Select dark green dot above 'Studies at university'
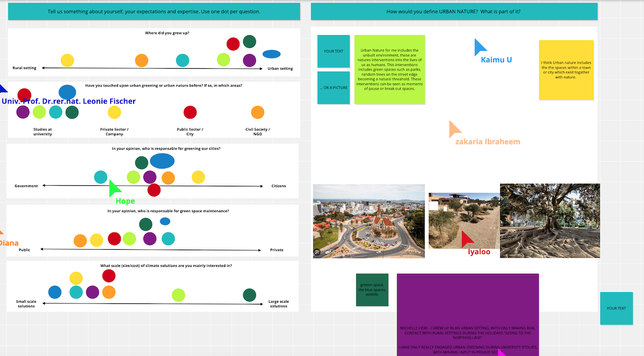Viewport: 644px width, 356px height. [72, 112]
